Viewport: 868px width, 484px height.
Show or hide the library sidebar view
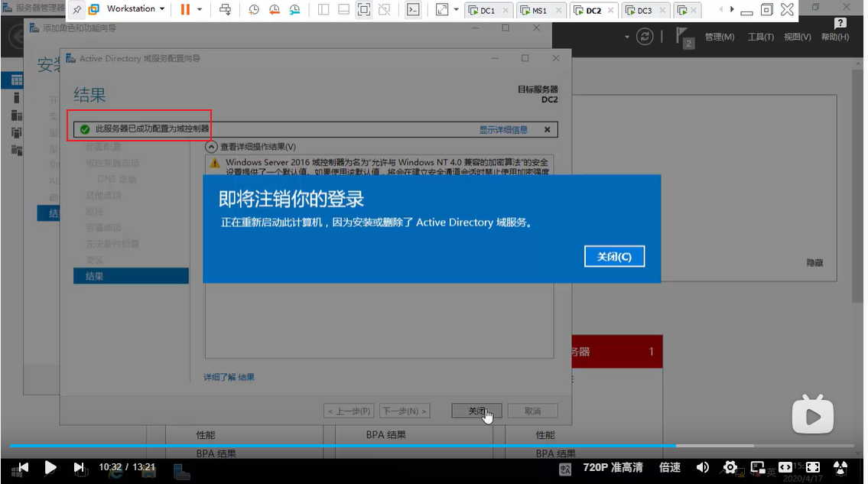[323, 9]
